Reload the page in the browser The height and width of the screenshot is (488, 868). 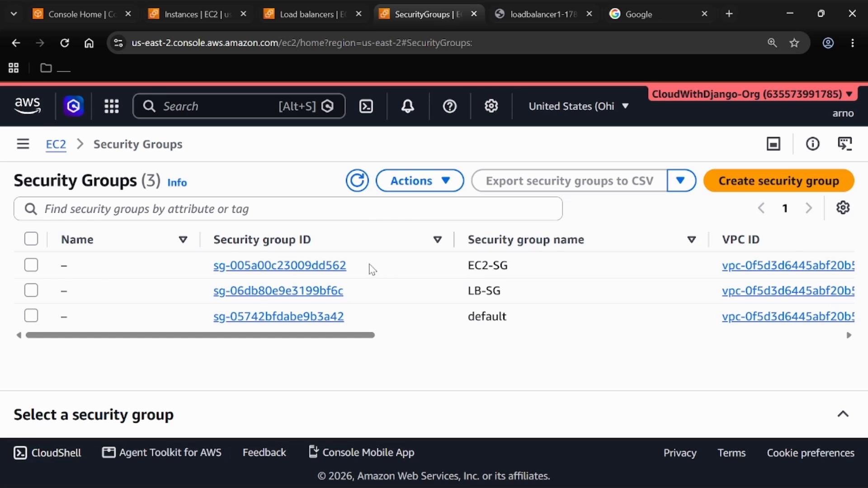[x=65, y=43]
